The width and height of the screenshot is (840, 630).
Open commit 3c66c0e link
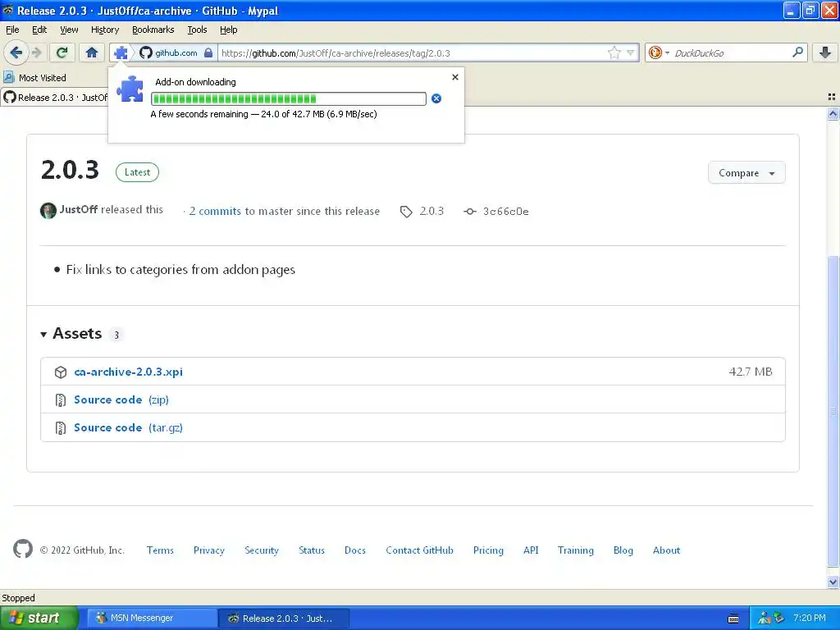click(505, 211)
